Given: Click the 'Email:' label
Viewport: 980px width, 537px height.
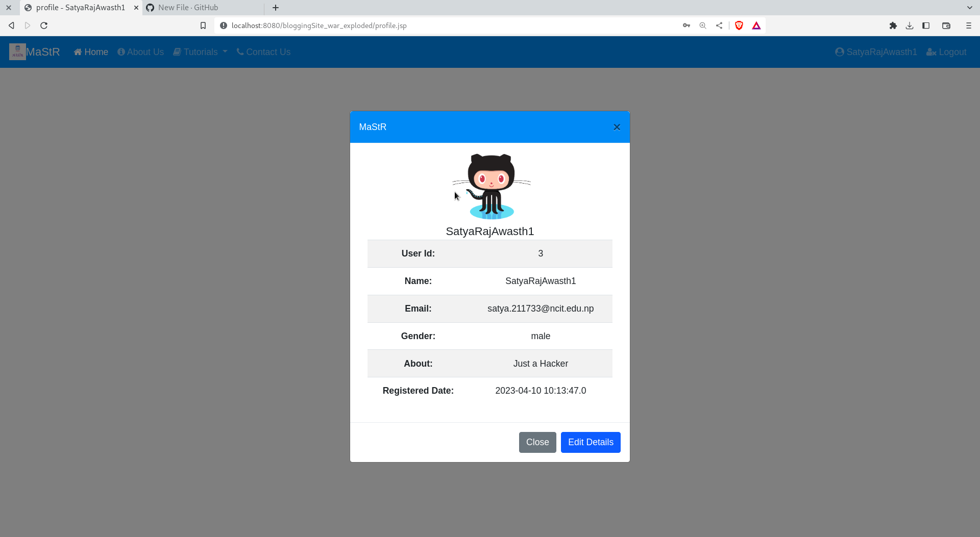Looking at the screenshot, I should tap(418, 309).
